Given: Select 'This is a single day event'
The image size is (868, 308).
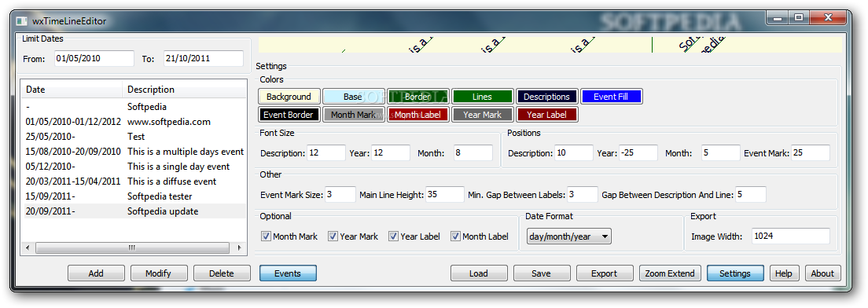Looking at the screenshot, I should [134, 167].
